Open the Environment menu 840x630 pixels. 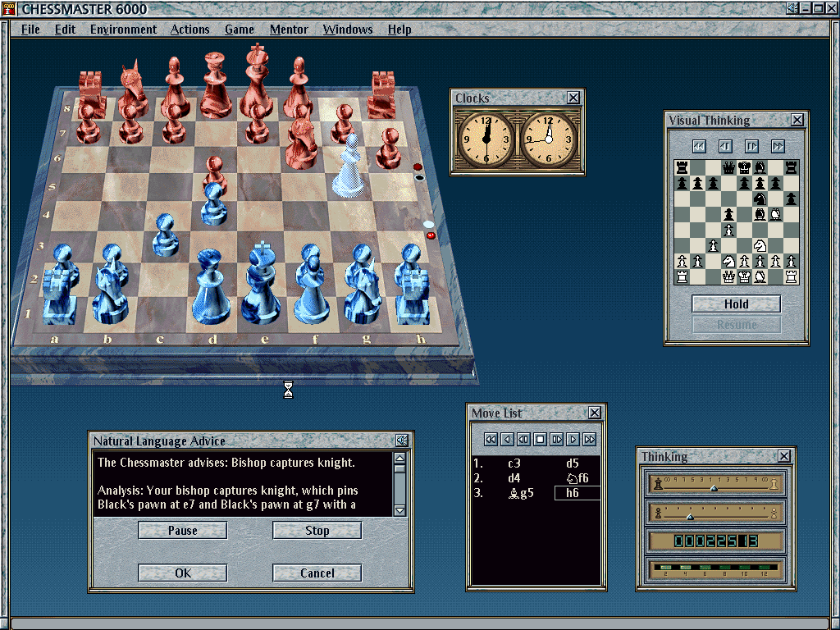click(123, 30)
